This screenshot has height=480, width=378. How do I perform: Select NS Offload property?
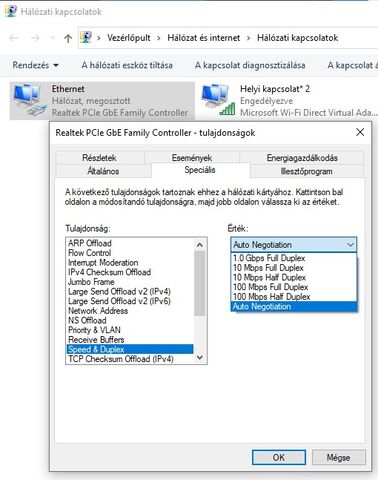(x=130, y=321)
